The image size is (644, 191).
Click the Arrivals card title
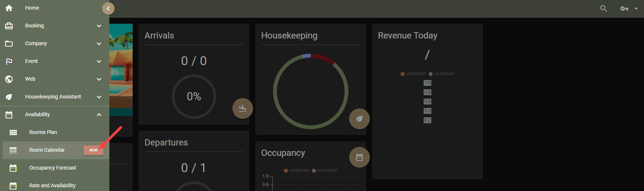pyautogui.click(x=159, y=36)
